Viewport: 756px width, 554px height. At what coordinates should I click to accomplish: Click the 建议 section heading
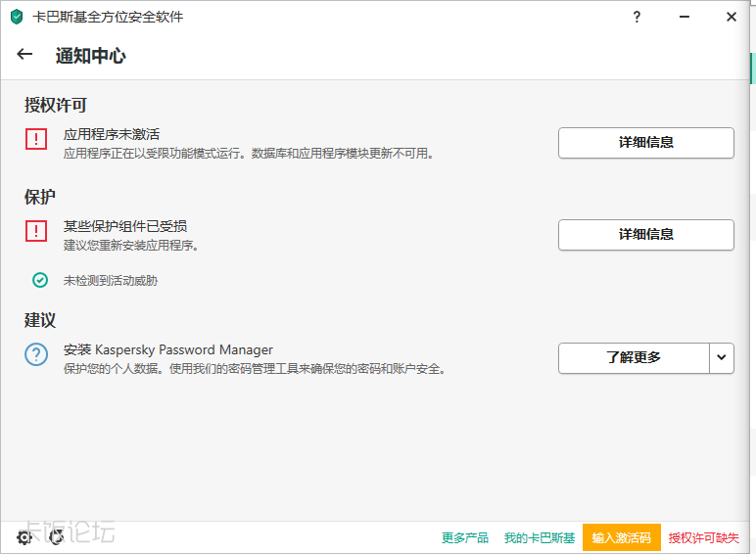pyautogui.click(x=40, y=320)
